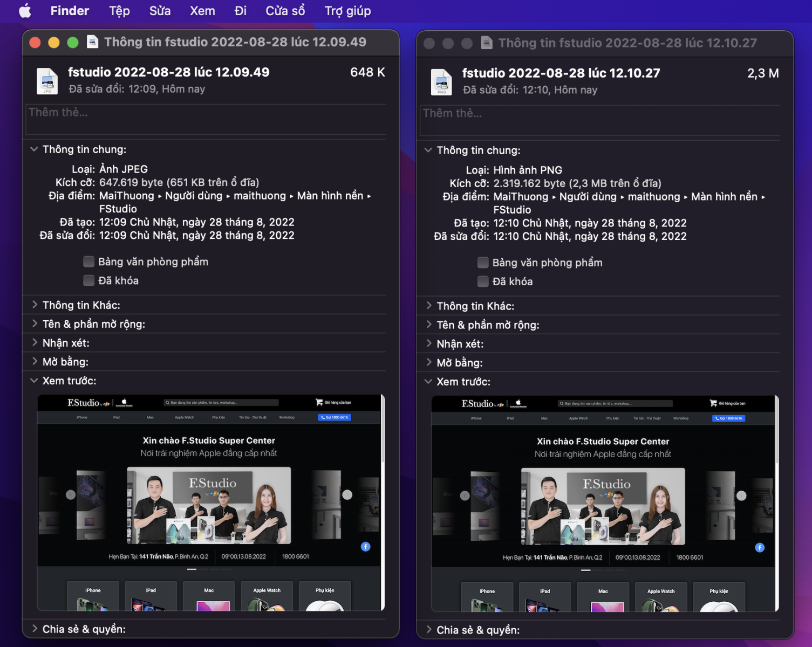Expand Tên & phần mở rộng in PNG window

pyautogui.click(x=429, y=325)
